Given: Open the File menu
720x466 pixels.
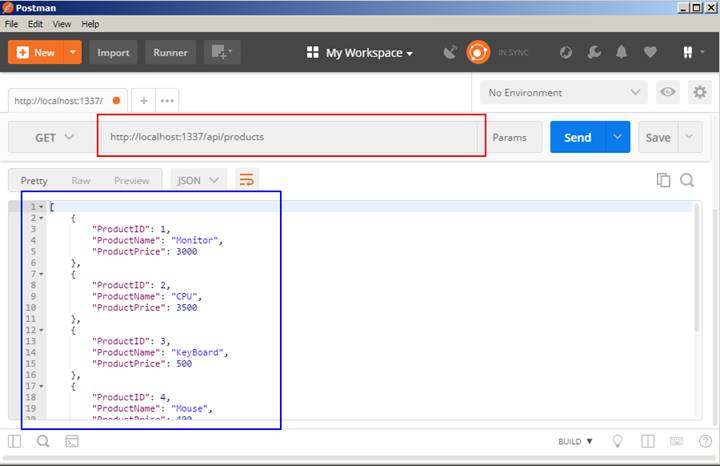Looking at the screenshot, I should click(x=11, y=24).
